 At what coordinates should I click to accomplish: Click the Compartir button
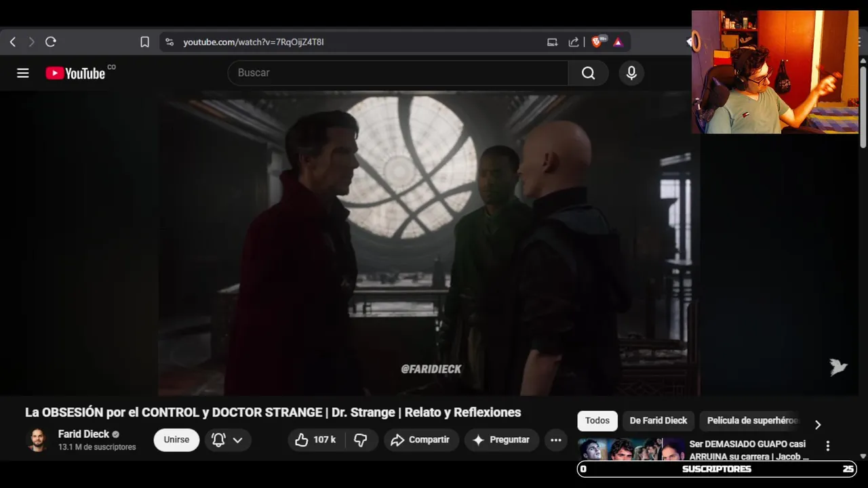point(421,440)
